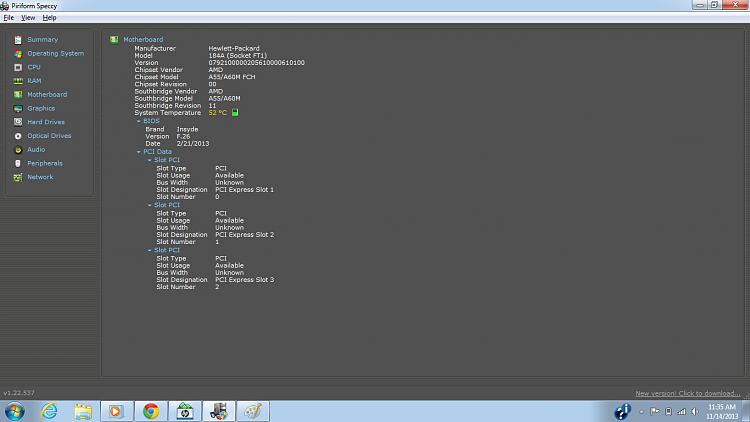Click the PCI Express Slot 3 designation
Image resolution: width=750 pixels, height=422 pixels.
pos(244,280)
